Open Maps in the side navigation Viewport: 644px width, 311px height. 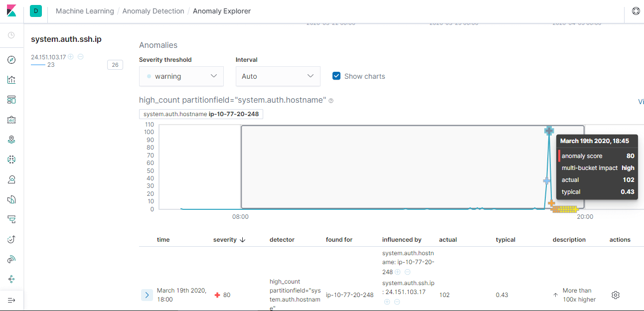pyautogui.click(x=11, y=140)
